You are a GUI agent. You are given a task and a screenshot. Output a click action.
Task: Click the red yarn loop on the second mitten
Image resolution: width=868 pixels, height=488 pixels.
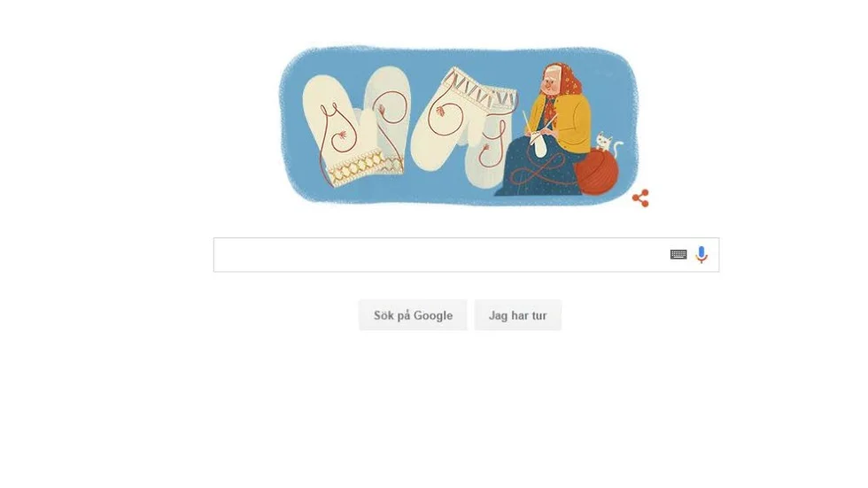click(391, 108)
